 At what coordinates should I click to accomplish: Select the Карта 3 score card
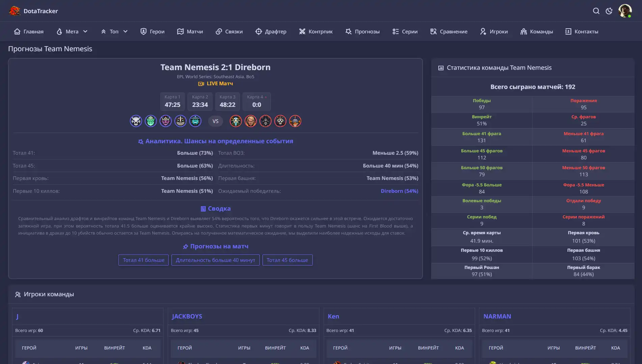[x=227, y=101]
